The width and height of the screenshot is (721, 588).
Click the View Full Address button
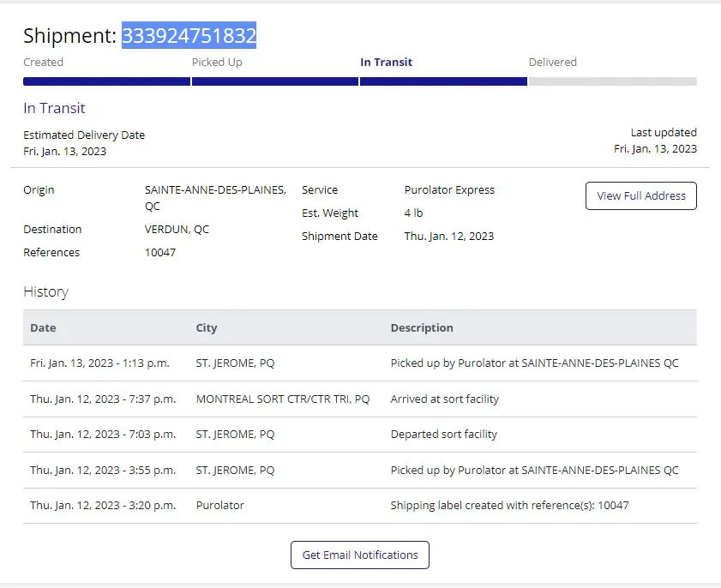pyautogui.click(x=640, y=195)
